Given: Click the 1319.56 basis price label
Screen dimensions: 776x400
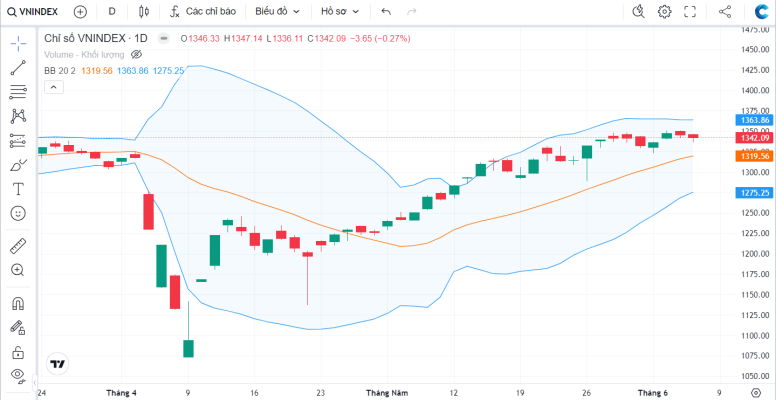Looking at the screenshot, I should [x=755, y=156].
